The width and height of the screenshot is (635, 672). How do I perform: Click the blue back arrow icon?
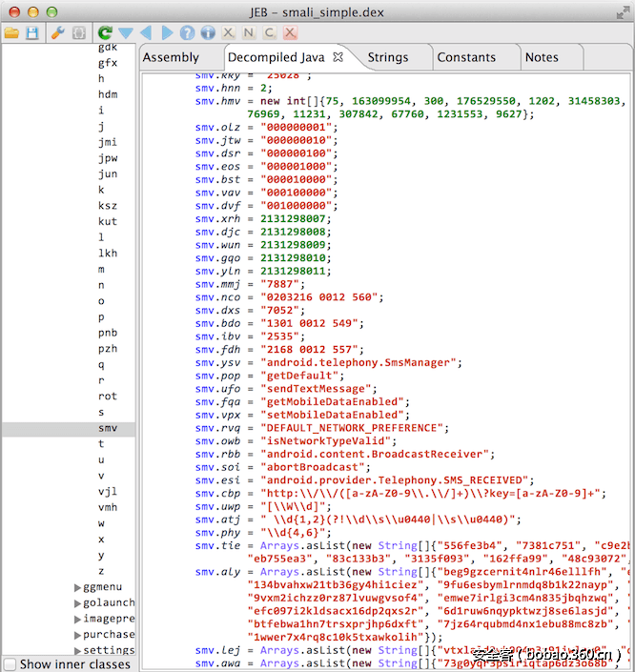click(146, 33)
